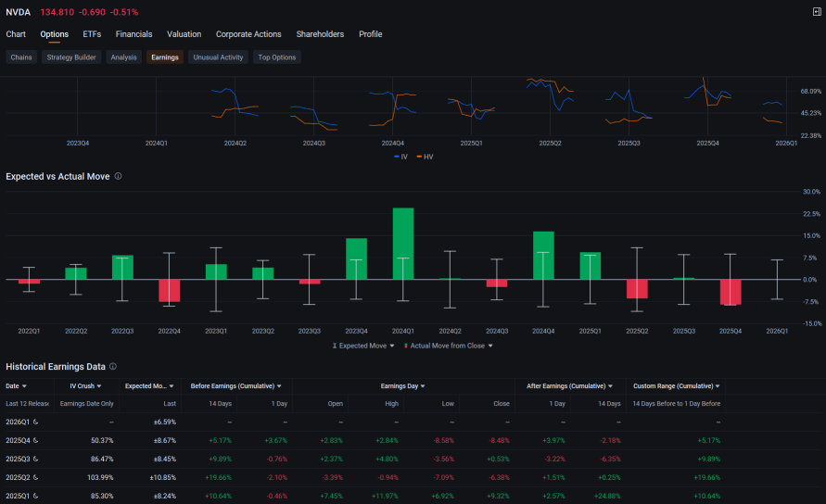Screen dimensions: 826x504
Task: Click the moon icon next to 2025Q4
Action: [34, 439]
